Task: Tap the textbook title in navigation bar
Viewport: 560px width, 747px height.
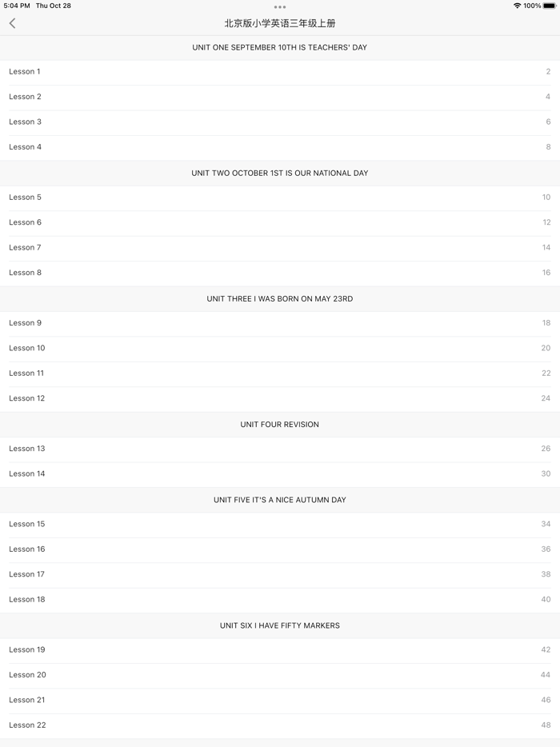Action: pyautogui.click(x=280, y=23)
